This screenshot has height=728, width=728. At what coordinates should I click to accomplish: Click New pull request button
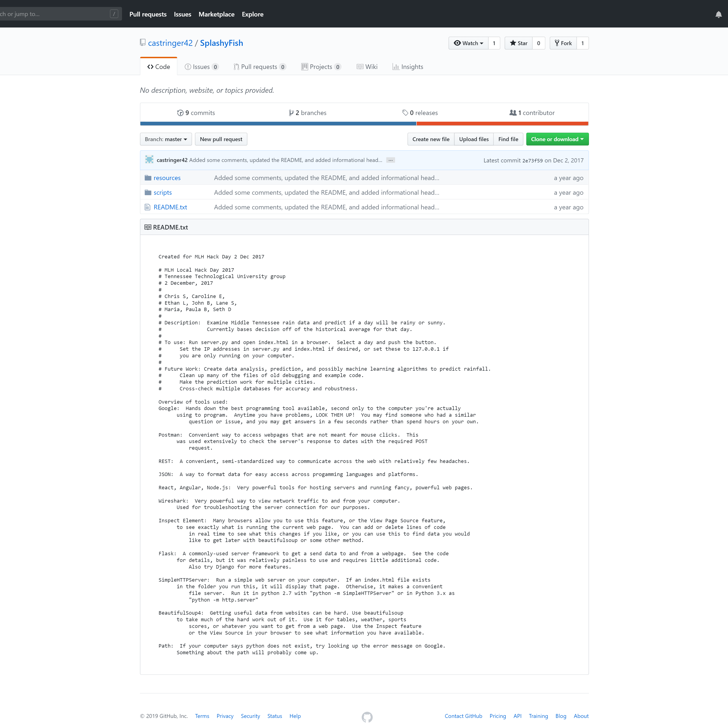[x=221, y=139]
